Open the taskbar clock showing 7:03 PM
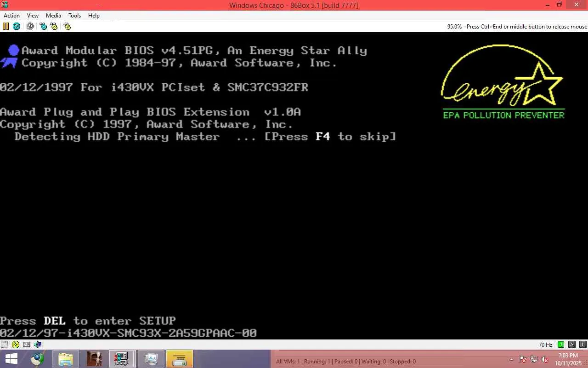This screenshot has width=588, height=368. coord(568,359)
